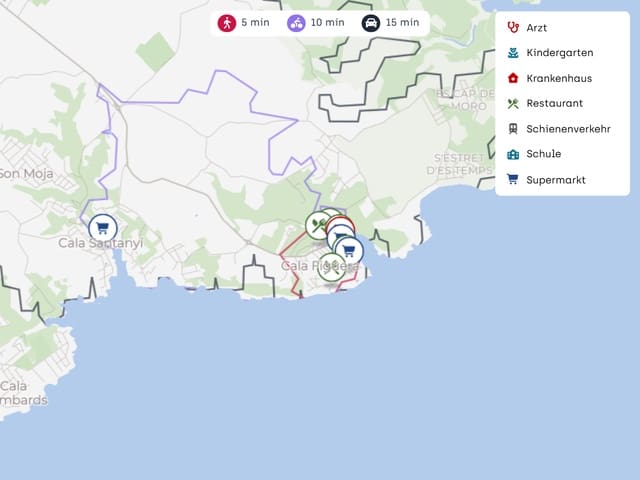The image size is (640, 480).
Task: Open the lower restaurant marker at Cala Figuera
Action: point(331,267)
